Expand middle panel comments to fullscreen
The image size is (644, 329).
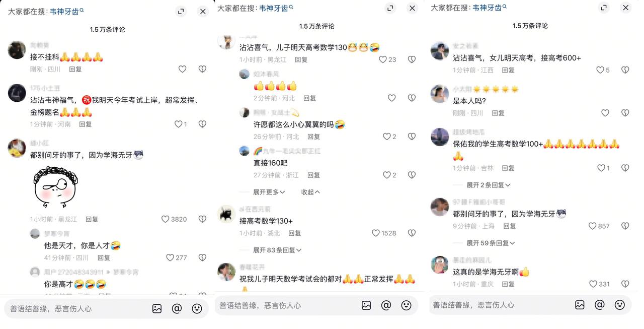point(390,8)
